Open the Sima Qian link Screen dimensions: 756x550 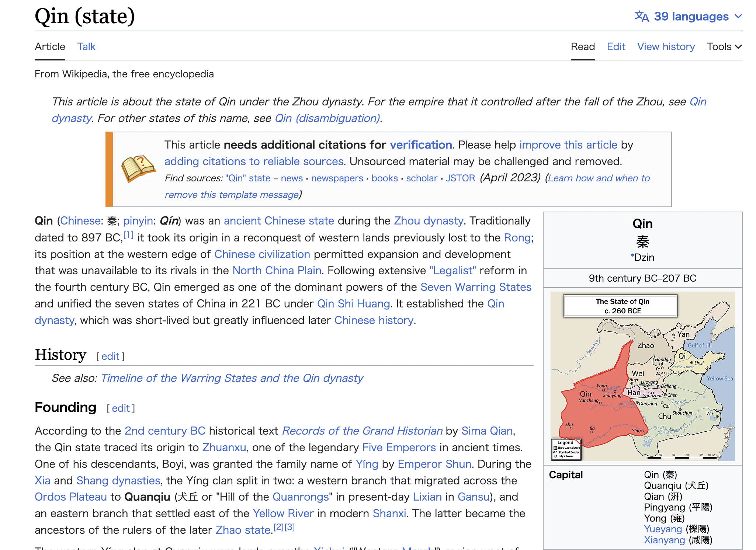coord(487,431)
